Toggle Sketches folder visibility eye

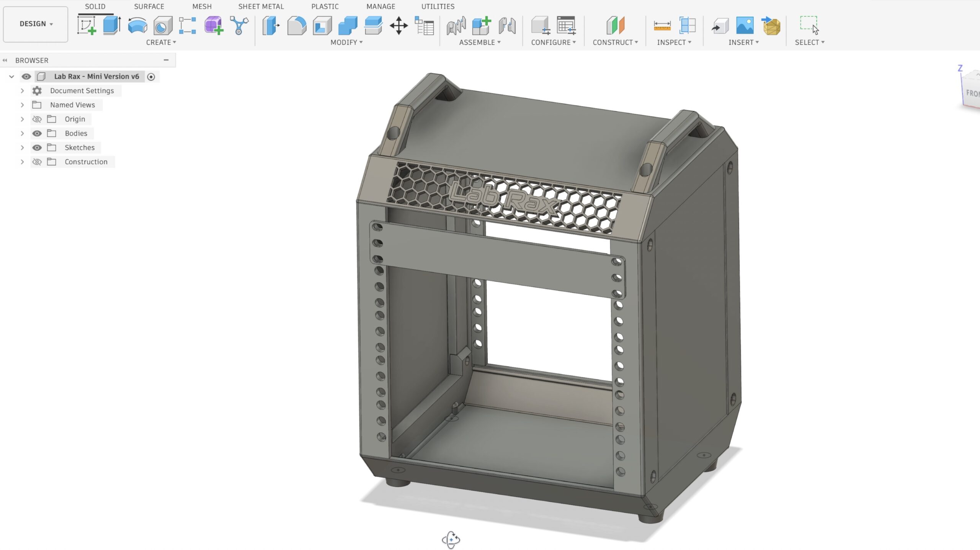coord(37,147)
